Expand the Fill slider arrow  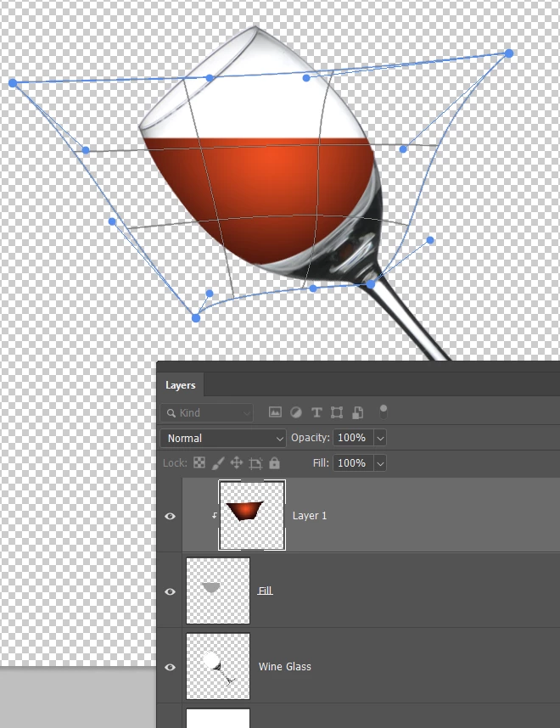pyautogui.click(x=380, y=463)
